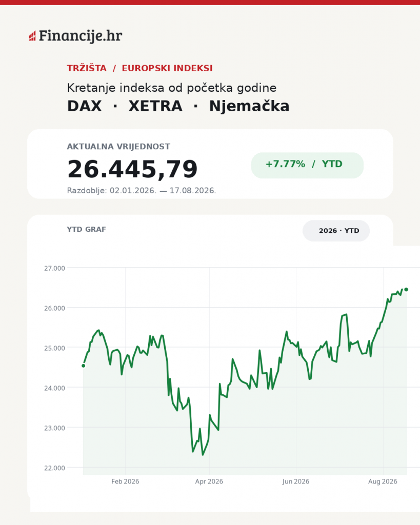Select the 2026 · YTD period pill
The width and height of the screenshot is (420, 525).
coord(336,231)
